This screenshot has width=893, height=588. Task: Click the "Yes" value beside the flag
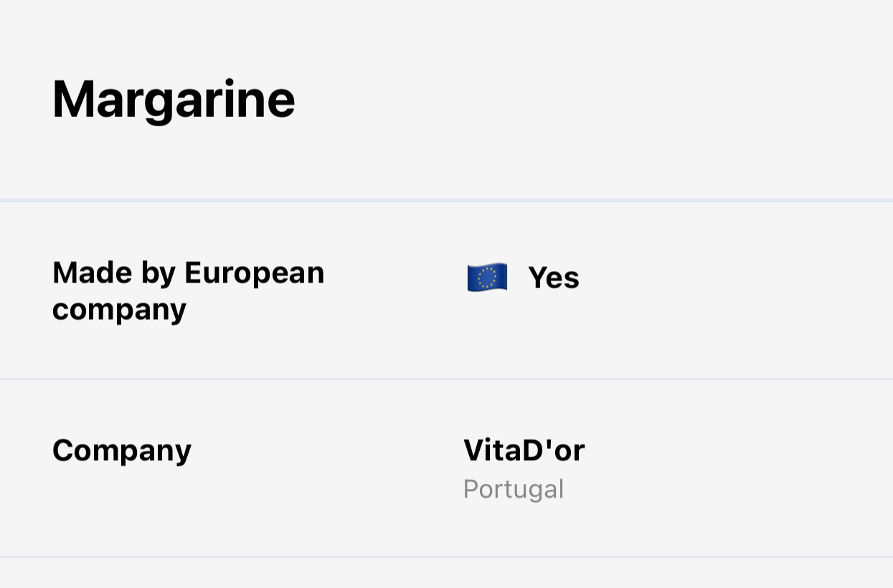click(x=553, y=278)
